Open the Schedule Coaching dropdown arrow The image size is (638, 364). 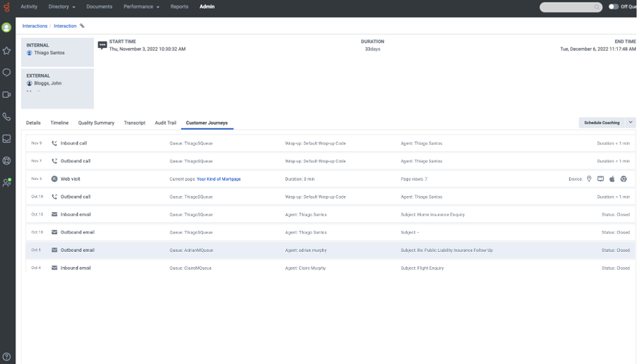coord(630,123)
